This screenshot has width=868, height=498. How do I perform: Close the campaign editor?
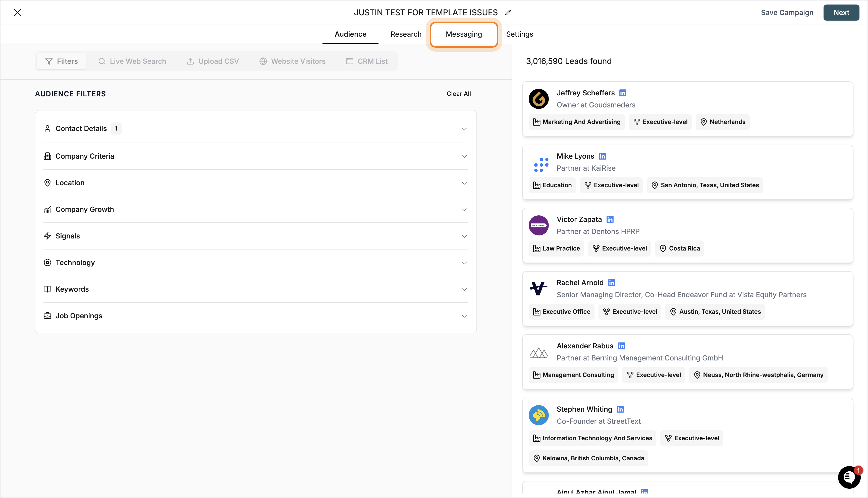pos(17,12)
